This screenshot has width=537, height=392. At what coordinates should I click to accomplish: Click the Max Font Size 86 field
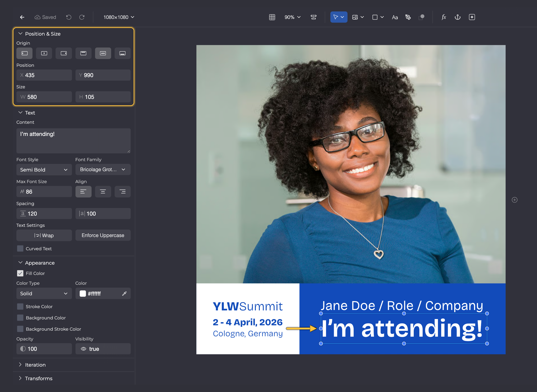tap(44, 192)
